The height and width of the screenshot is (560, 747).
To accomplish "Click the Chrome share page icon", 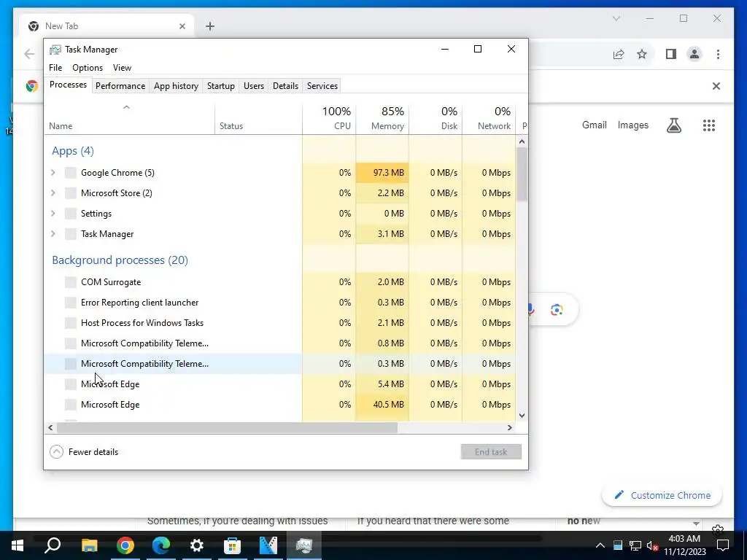I will click(619, 54).
